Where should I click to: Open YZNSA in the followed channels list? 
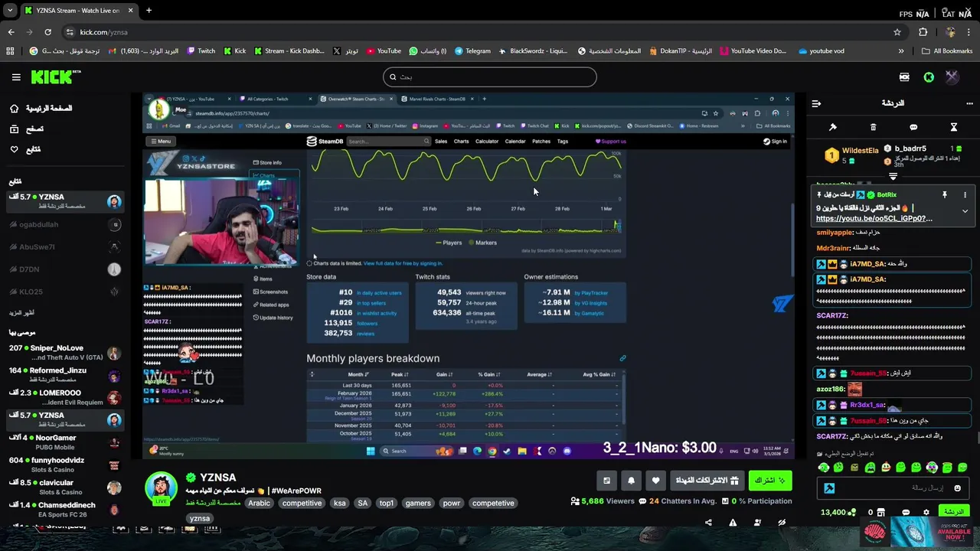click(64, 201)
